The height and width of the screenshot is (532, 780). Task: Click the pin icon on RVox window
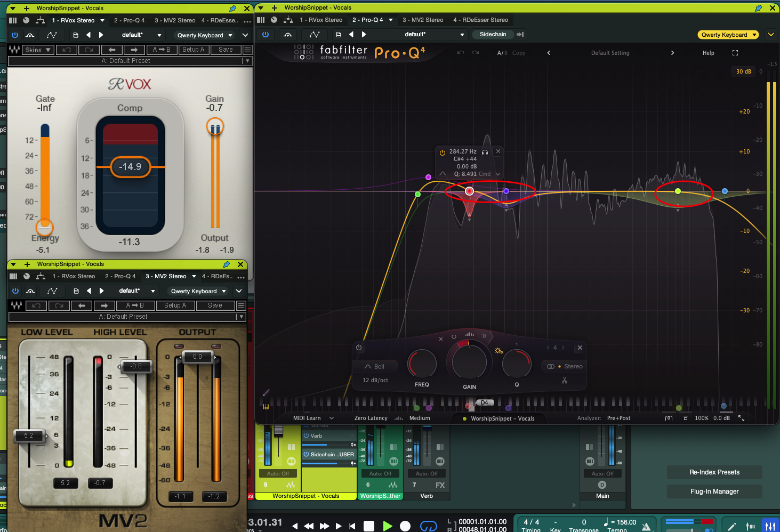point(232,9)
